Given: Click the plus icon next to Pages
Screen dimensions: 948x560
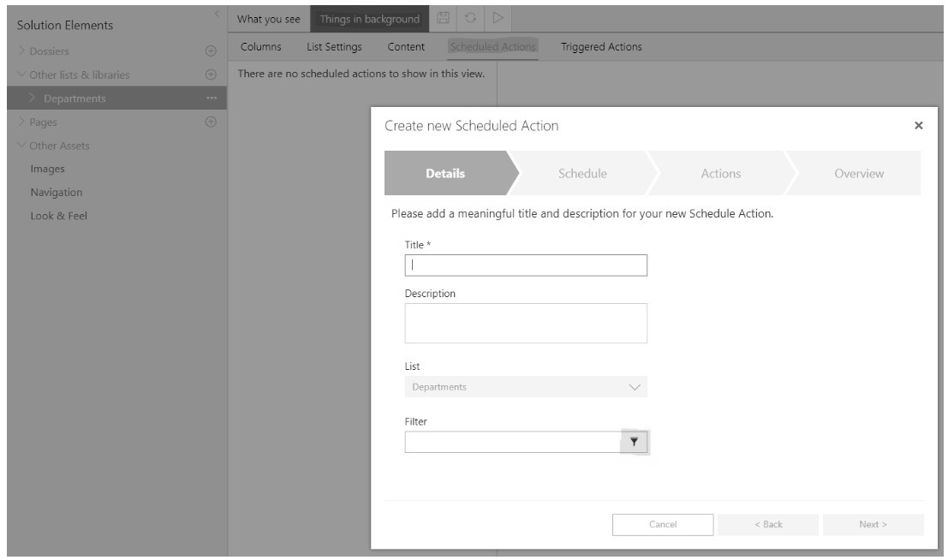Looking at the screenshot, I should pyautogui.click(x=210, y=122).
